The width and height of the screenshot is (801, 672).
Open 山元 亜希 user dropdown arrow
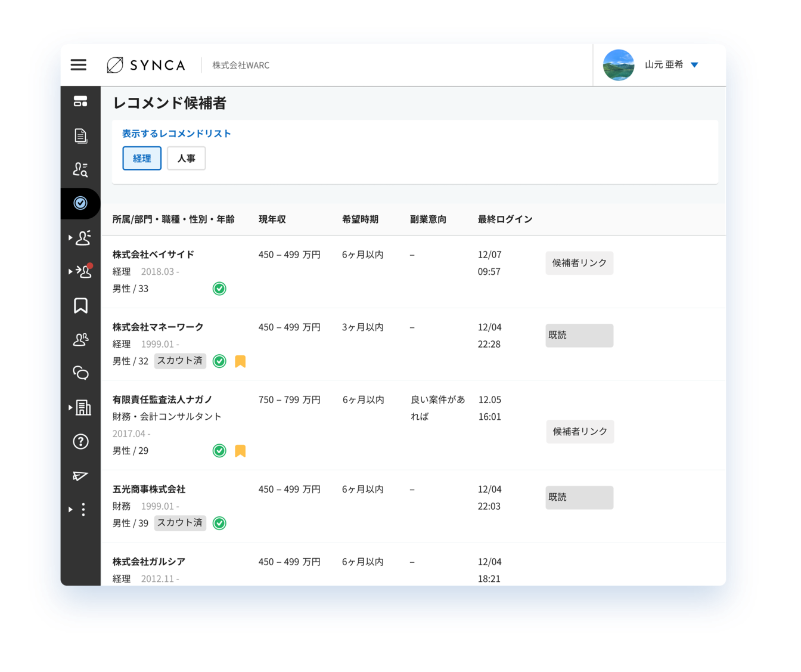(694, 65)
